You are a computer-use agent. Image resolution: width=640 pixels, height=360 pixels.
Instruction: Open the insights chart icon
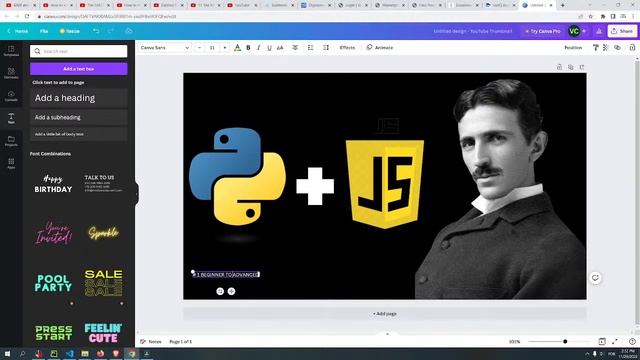(599, 31)
